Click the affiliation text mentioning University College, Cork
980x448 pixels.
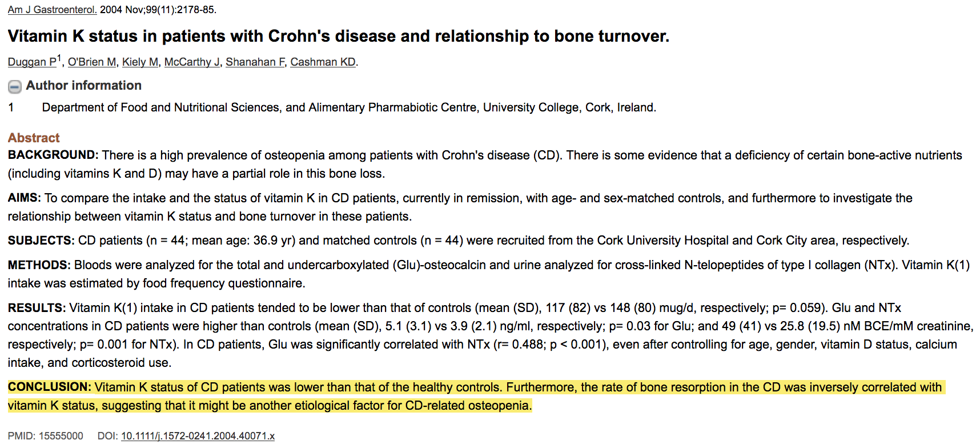348,107
